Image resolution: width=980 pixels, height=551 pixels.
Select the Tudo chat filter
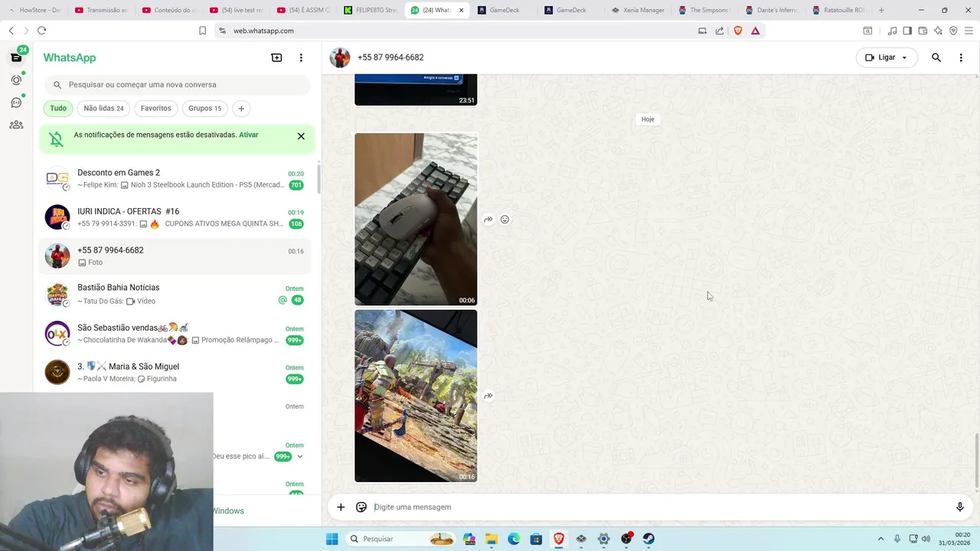click(58, 109)
